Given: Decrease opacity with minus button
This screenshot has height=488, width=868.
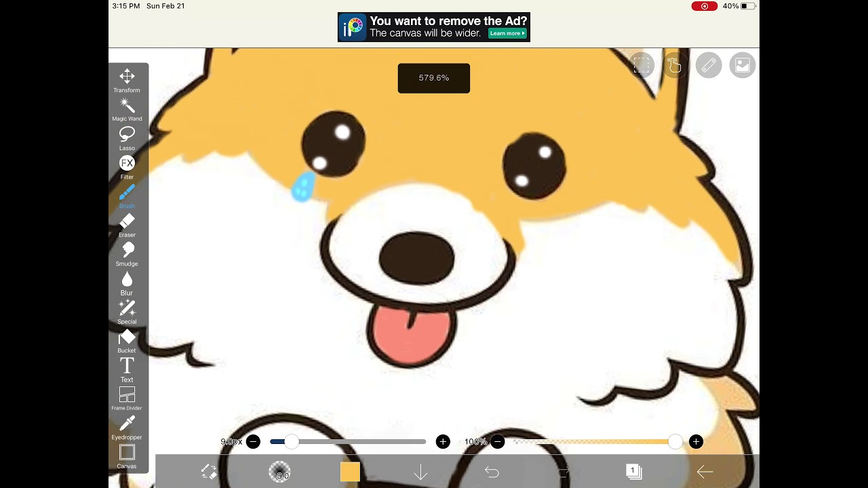Looking at the screenshot, I should pyautogui.click(x=498, y=442).
